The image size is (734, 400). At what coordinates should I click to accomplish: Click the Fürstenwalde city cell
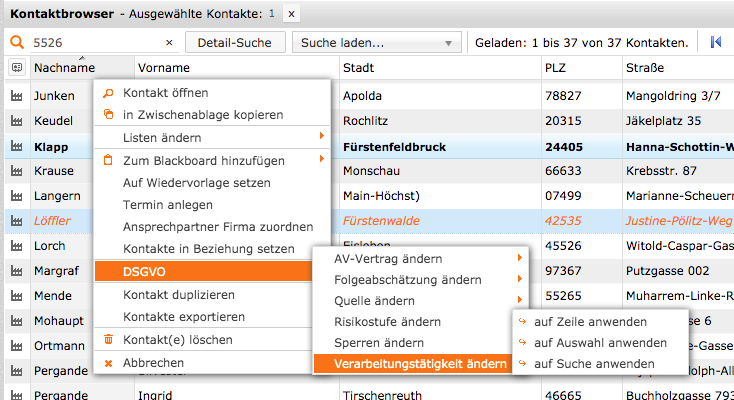(x=381, y=221)
